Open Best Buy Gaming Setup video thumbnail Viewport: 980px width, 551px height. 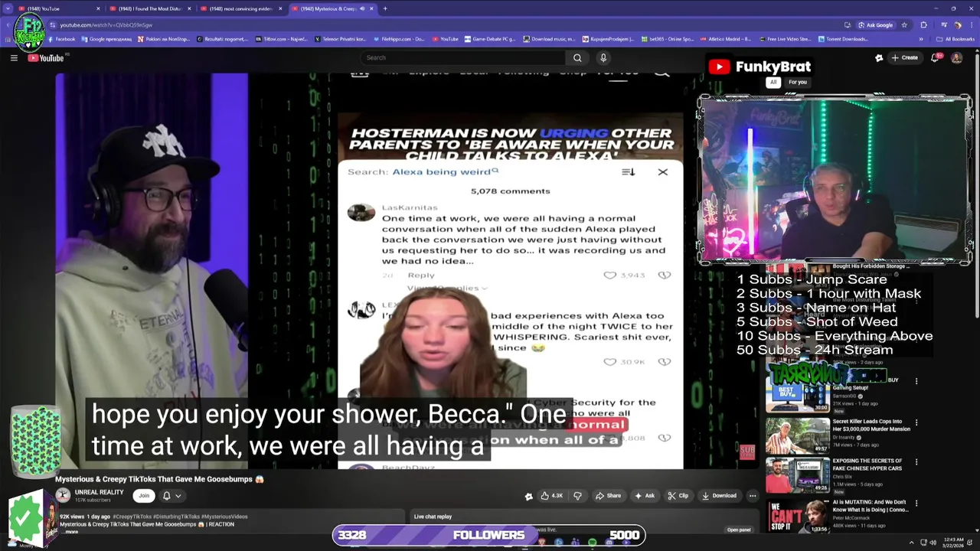tap(797, 395)
